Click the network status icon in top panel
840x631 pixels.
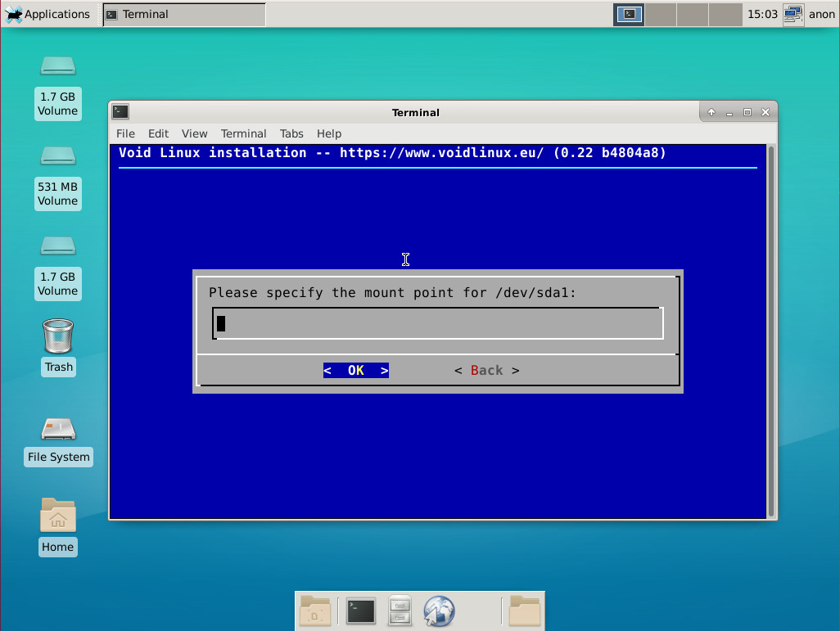coord(793,14)
